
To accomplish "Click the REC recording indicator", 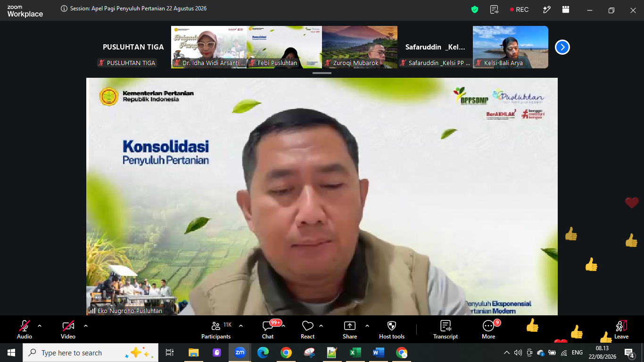I will pyautogui.click(x=519, y=9).
